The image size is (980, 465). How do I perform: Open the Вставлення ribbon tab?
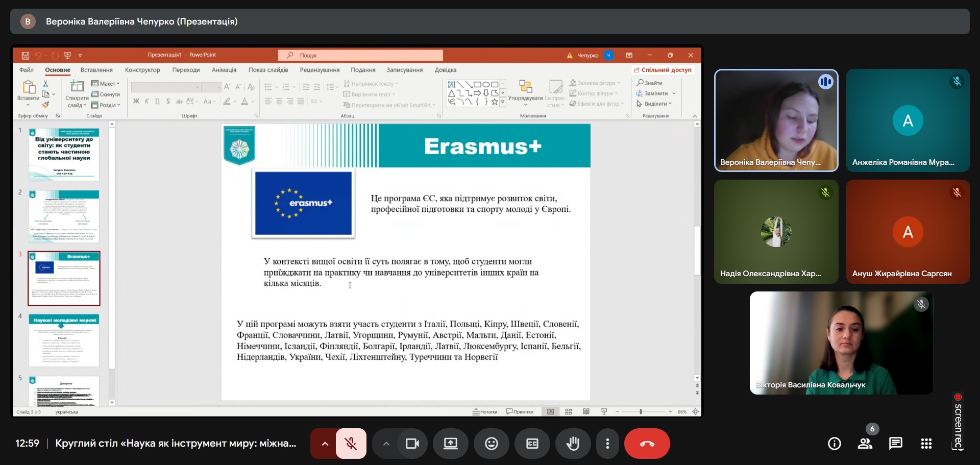pyautogui.click(x=96, y=70)
